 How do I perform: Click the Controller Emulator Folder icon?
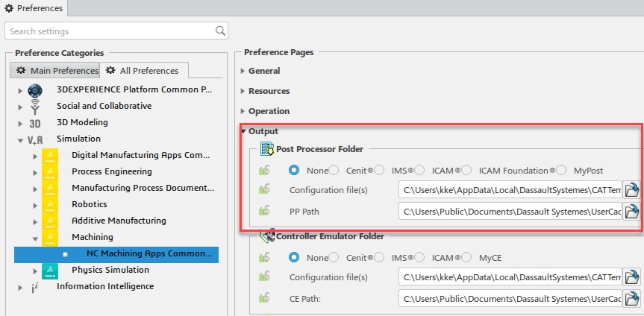tap(267, 236)
